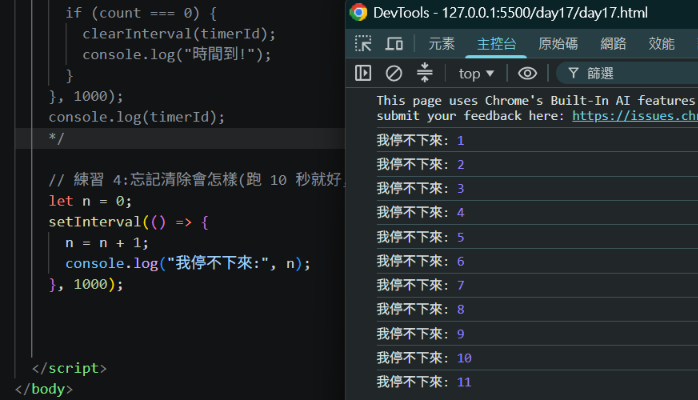
Task: Open the top context dropdown
Action: 476,73
